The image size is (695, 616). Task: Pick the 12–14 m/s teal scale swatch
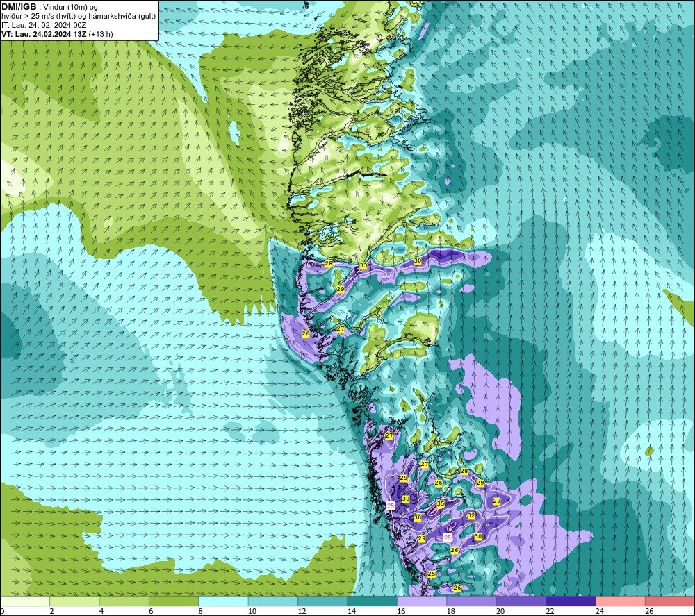pyautogui.click(x=322, y=601)
